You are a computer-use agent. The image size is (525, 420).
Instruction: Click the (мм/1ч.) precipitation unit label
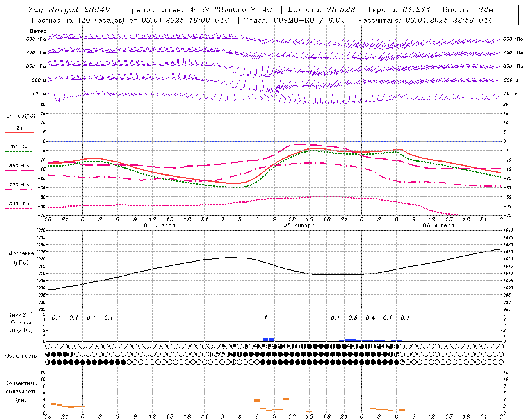click(x=21, y=330)
